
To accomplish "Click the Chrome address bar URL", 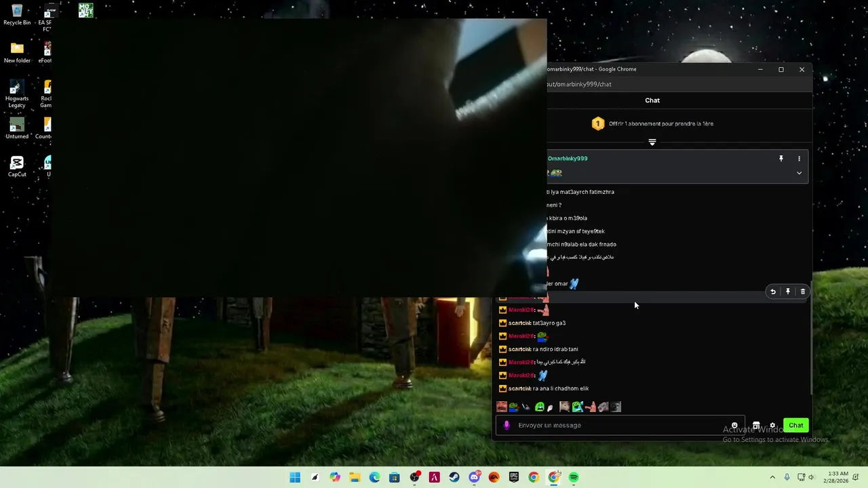I will (x=580, y=85).
